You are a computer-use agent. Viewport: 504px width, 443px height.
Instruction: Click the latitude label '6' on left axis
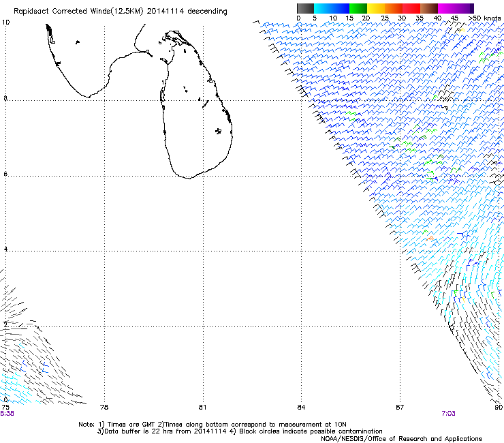pyautogui.click(x=5, y=174)
